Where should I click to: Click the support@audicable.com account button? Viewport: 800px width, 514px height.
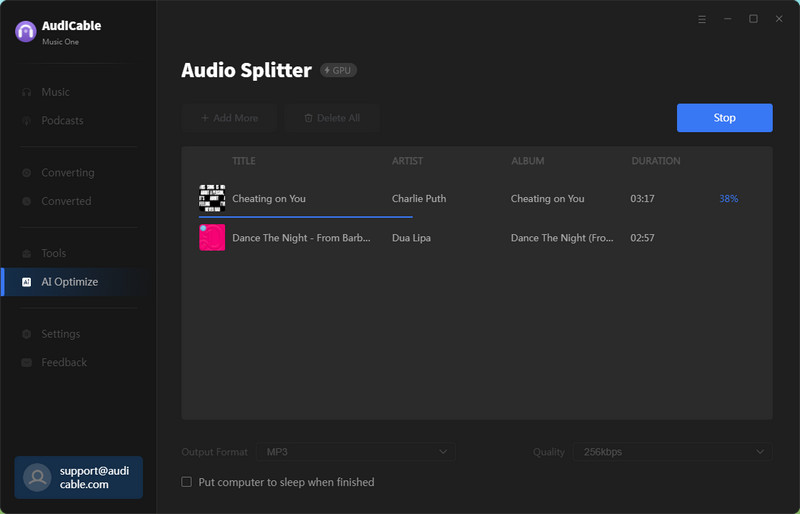79,477
